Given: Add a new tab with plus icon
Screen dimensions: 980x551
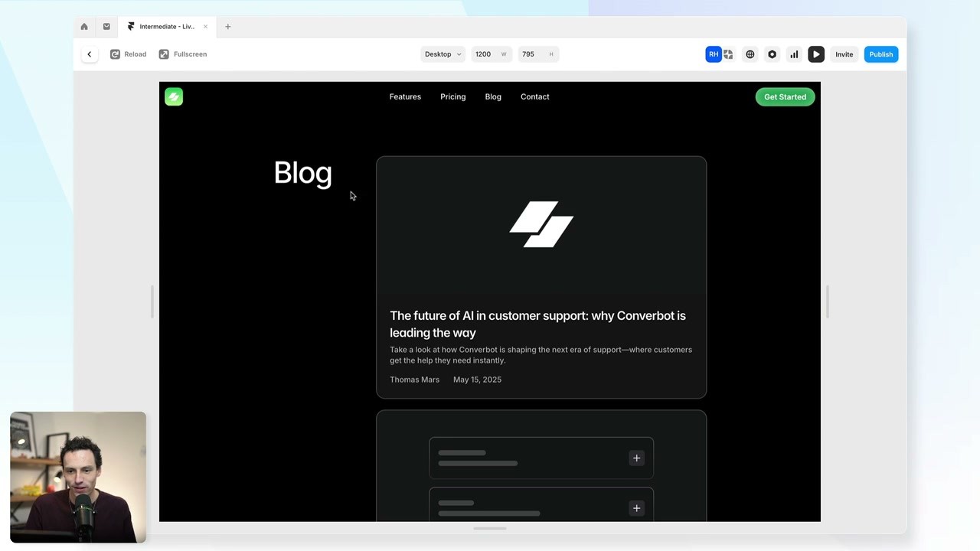Looking at the screenshot, I should pyautogui.click(x=227, y=27).
